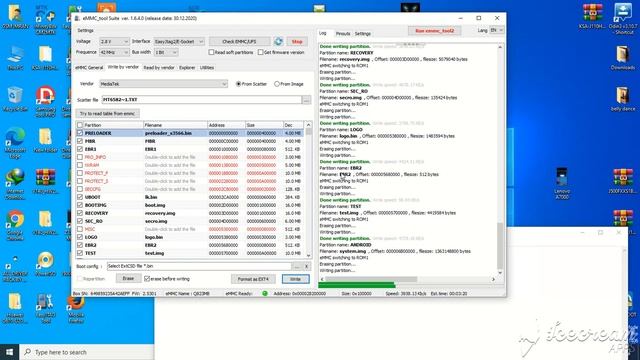The height and width of the screenshot is (360, 640).
Task: Click the Scatter file input field
Action: pyautogui.click(x=201, y=100)
